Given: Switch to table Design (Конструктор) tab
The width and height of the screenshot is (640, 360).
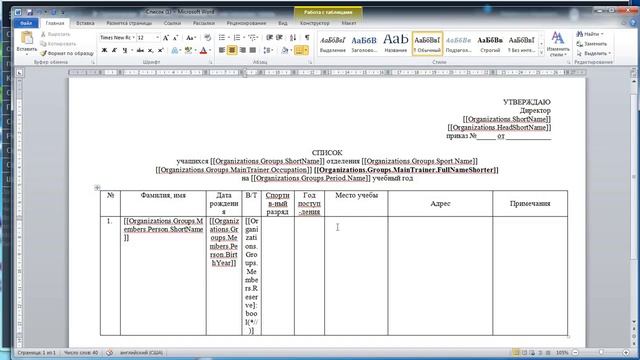Looking at the screenshot, I should (315, 23).
